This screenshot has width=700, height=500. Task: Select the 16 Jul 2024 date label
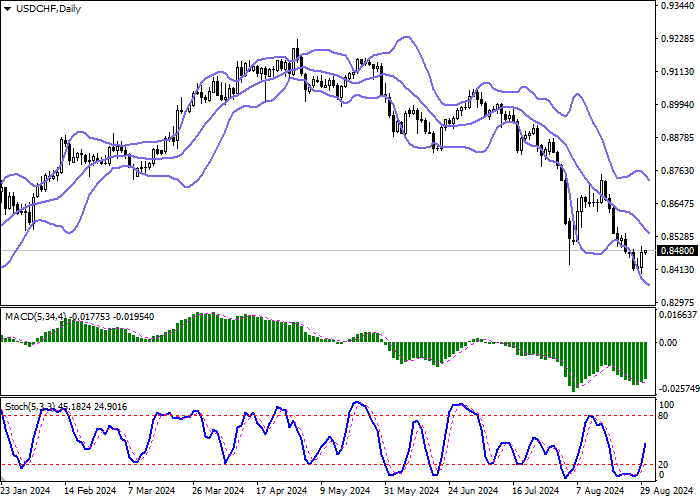pyautogui.click(x=536, y=491)
